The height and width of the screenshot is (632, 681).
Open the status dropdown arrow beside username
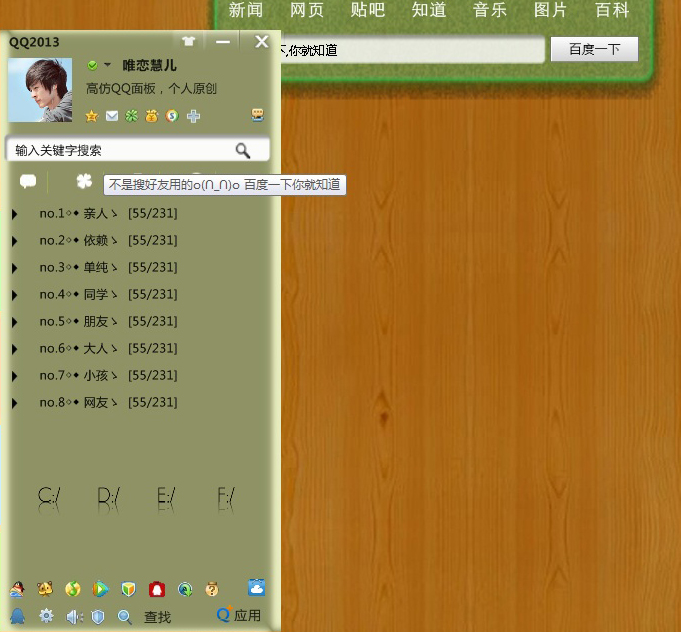pos(107,65)
